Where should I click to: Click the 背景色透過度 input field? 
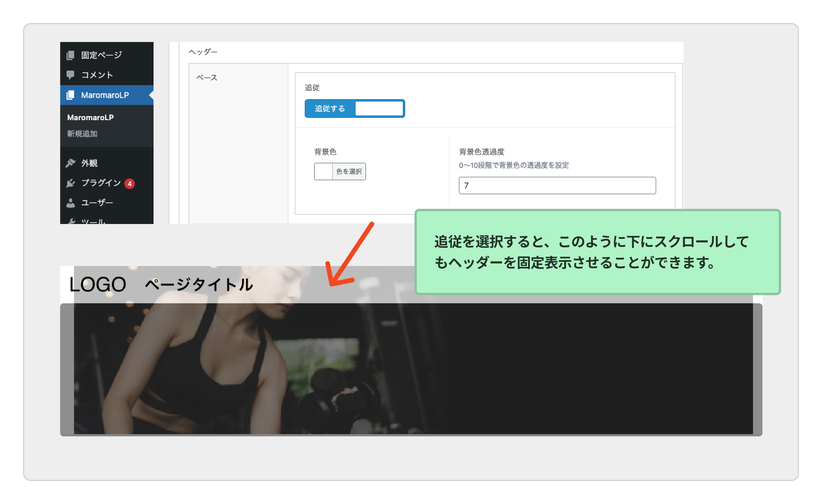tap(557, 185)
